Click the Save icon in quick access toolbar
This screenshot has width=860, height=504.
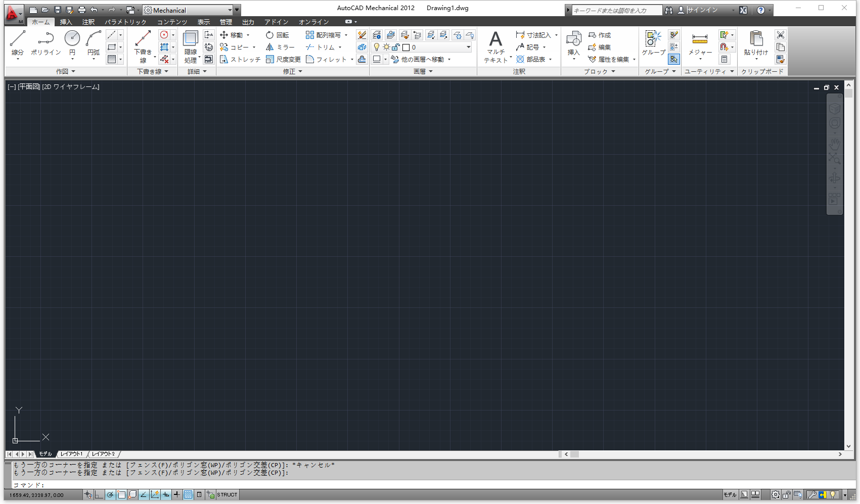click(x=57, y=10)
